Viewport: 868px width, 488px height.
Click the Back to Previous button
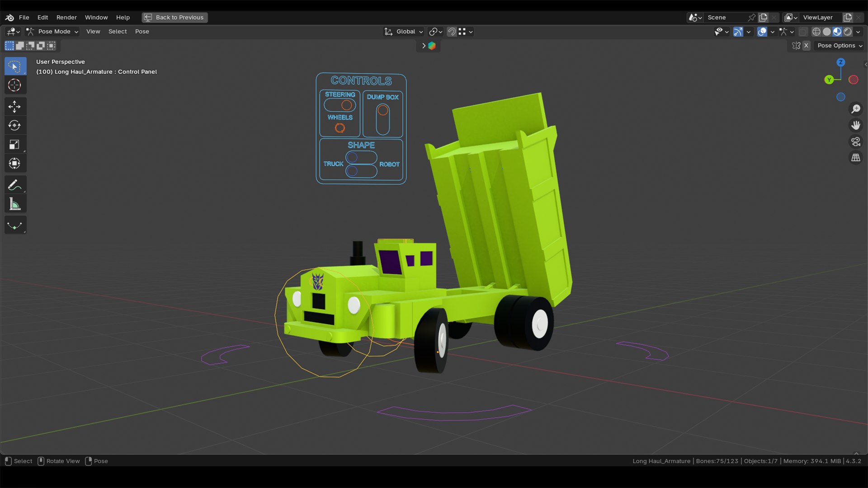pyautogui.click(x=175, y=18)
